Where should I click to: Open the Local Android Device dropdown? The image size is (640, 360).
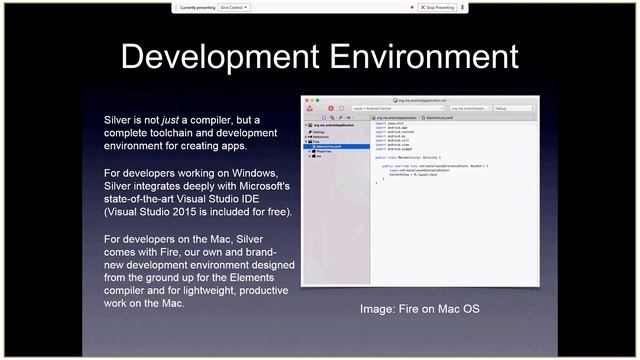(x=398, y=108)
